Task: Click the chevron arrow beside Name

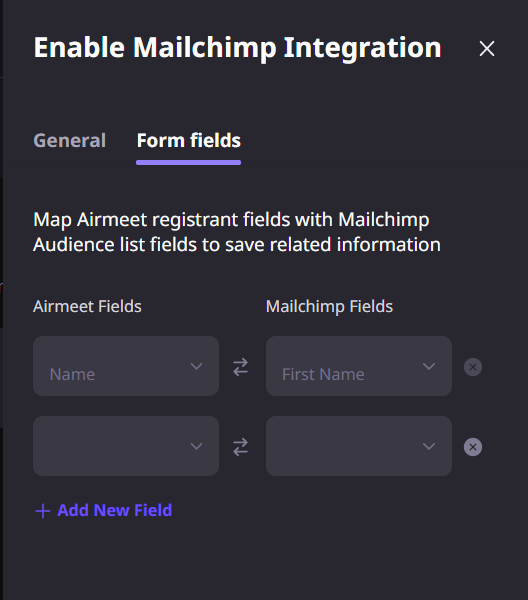Action: pyautogui.click(x=196, y=367)
